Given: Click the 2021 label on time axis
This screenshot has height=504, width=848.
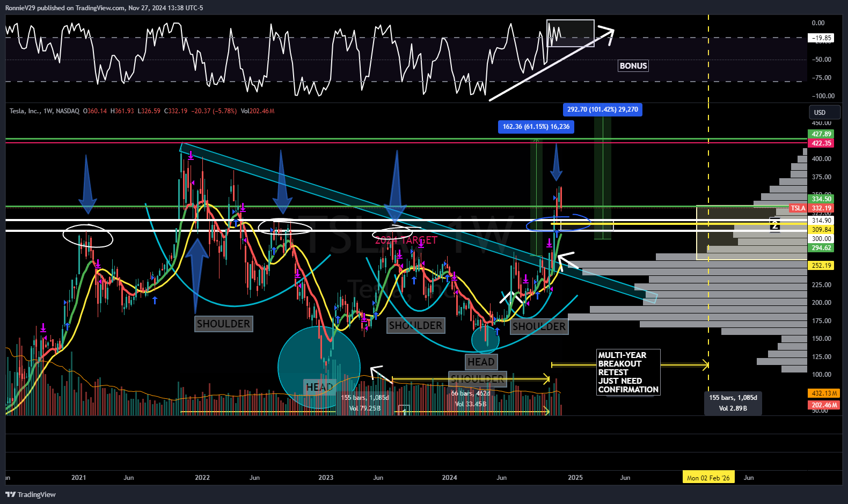Looking at the screenshot, I should point(78,478).
